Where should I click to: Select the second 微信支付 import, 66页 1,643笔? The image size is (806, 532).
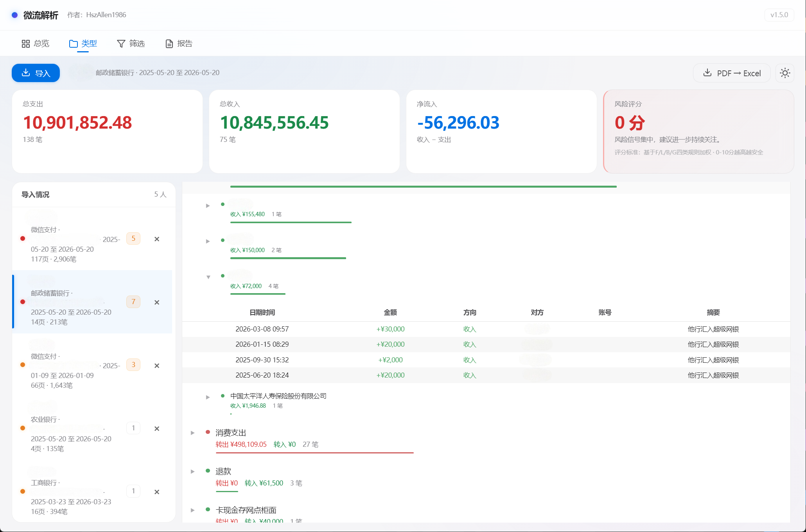tap(92, 365)
